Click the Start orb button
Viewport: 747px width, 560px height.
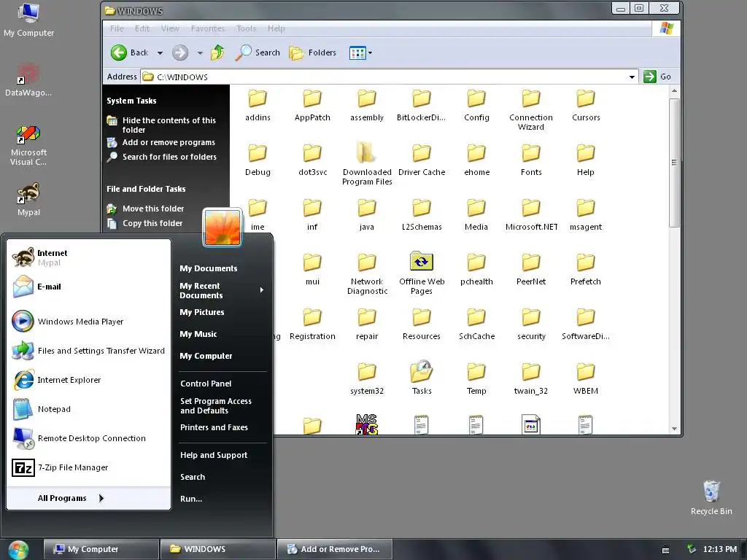(x=18, y=550)
